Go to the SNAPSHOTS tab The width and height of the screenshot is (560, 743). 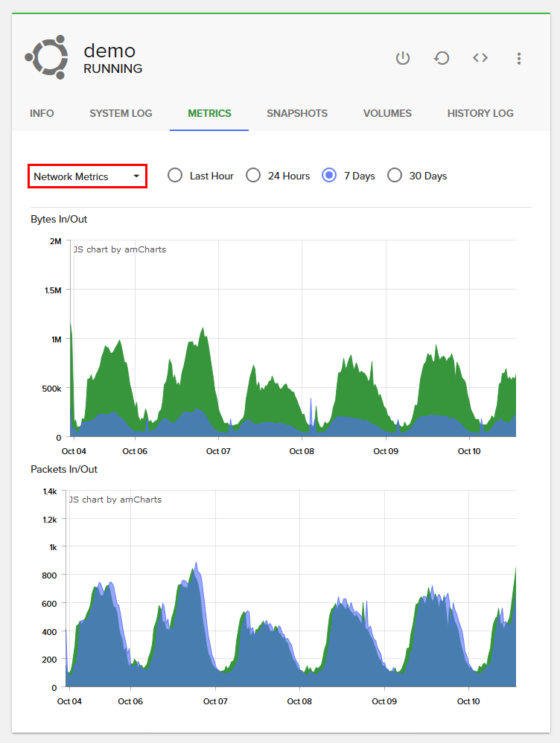point(297,114)
